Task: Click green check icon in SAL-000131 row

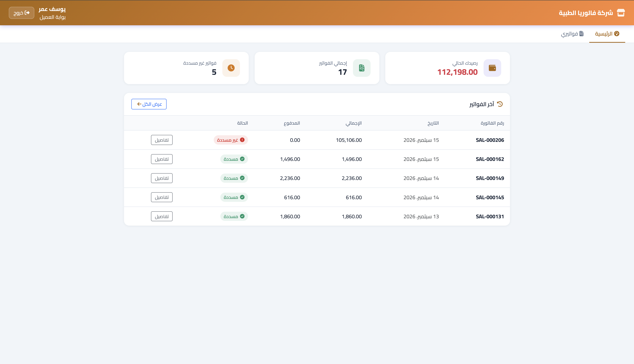Action: pos(242,216)
